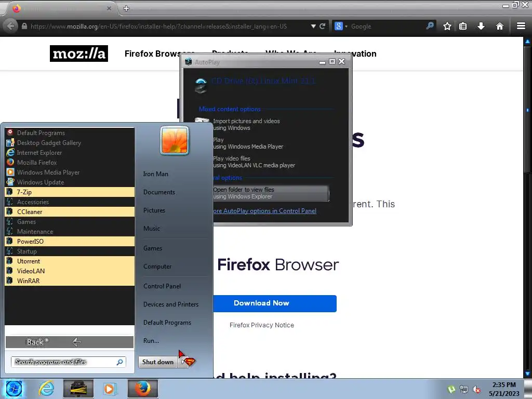Expand the PowerISO folder
The width and height of the screenshot is (532, 399).
click(x=70, y=241)
